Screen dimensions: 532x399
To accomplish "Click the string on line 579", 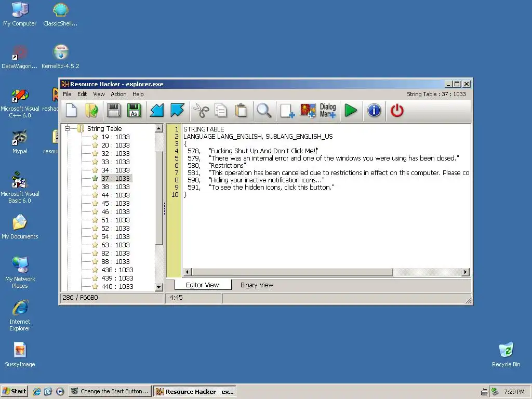I will pyautogui.click(x=334, y=158).
